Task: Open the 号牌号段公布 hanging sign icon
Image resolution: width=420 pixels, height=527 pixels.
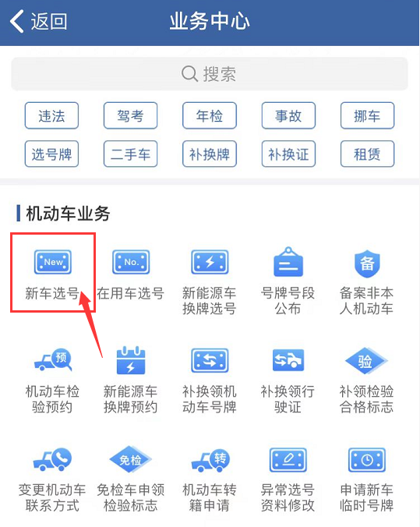Action: pos(288,262)
